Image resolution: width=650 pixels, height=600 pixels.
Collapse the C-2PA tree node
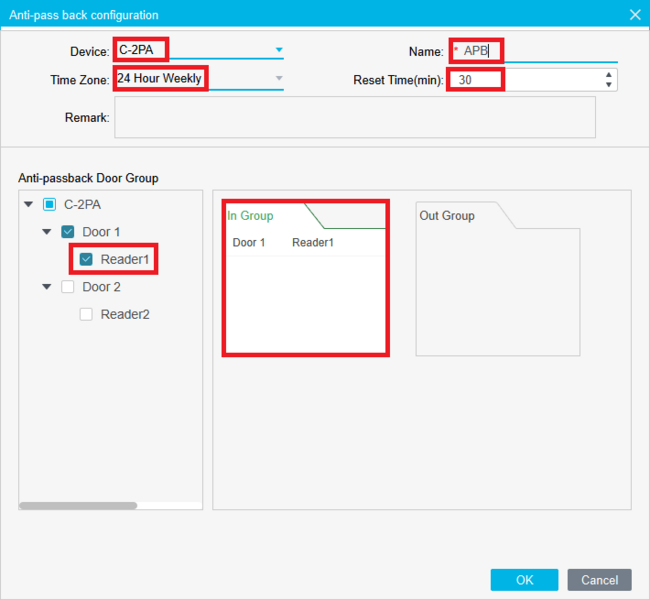pos(29,205)
